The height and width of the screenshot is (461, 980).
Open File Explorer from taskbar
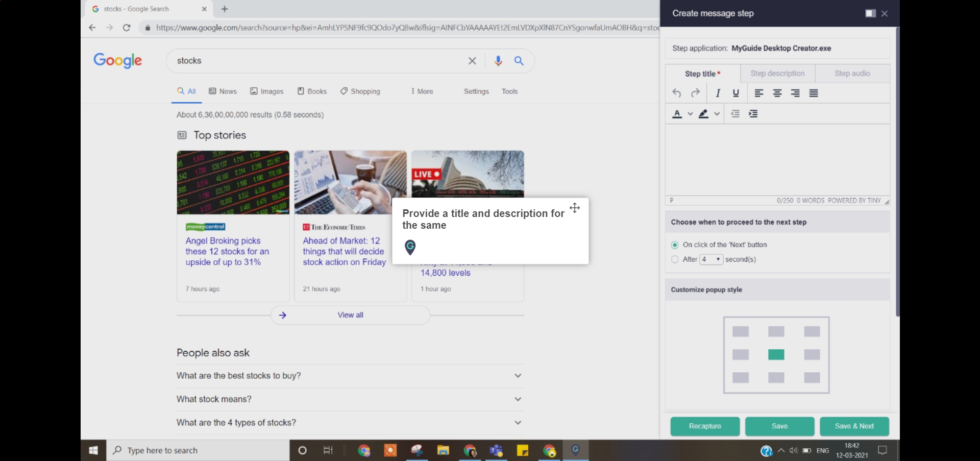click(443, 450)
